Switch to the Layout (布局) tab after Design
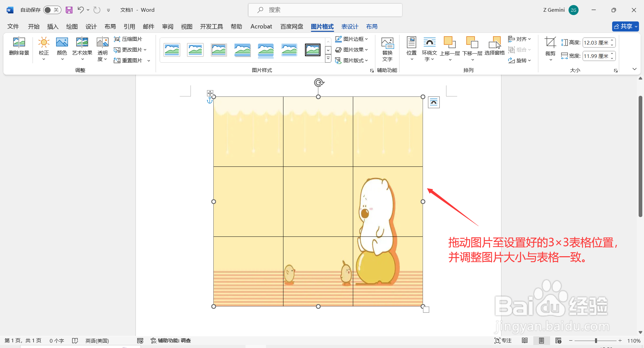 [x=110, y=26]
